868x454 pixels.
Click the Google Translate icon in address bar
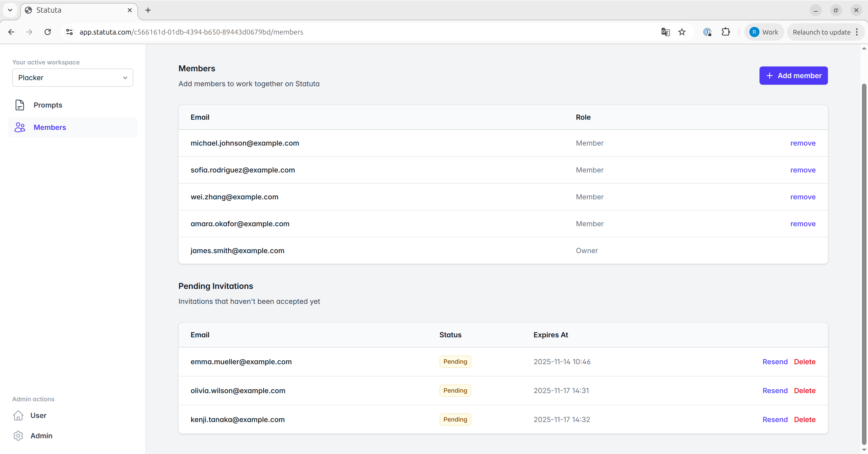[x=665, y=32]
